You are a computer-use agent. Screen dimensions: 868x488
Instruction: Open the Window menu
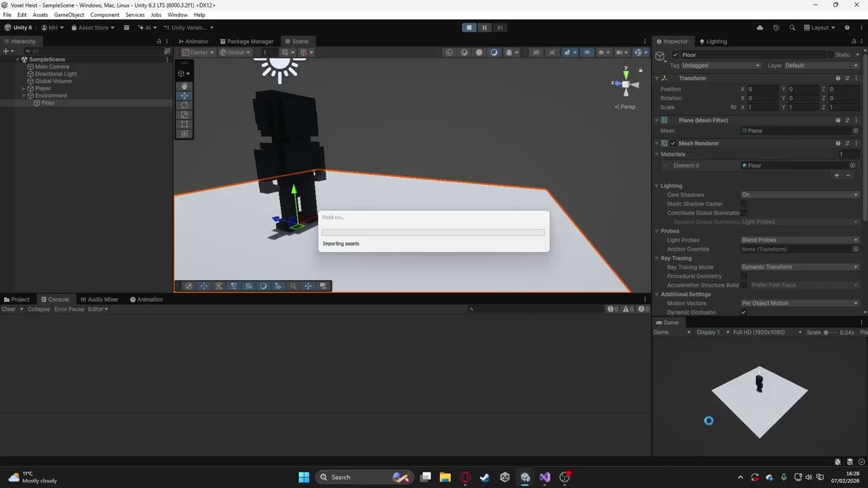(177, 15)
